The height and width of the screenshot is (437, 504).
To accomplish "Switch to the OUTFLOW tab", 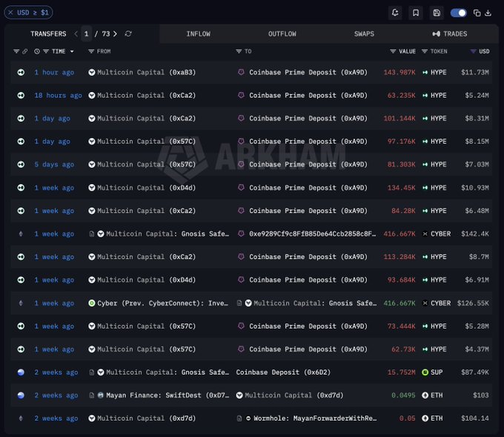I will click(x=282, y=34).
